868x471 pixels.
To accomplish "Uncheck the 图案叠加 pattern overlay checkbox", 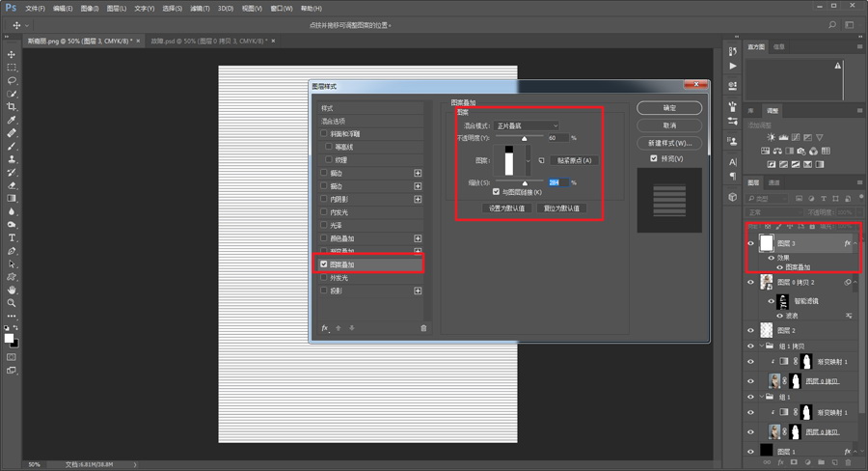I will [x=324, y=264].
